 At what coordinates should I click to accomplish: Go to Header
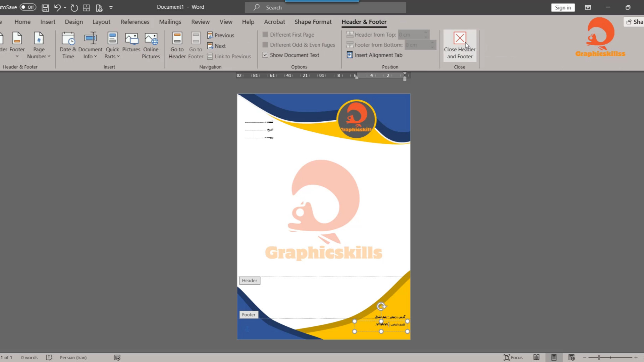[177, 46]
